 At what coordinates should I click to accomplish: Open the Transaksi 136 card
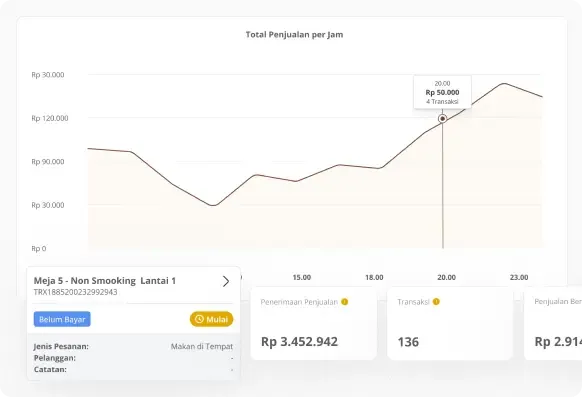[450, 324]
